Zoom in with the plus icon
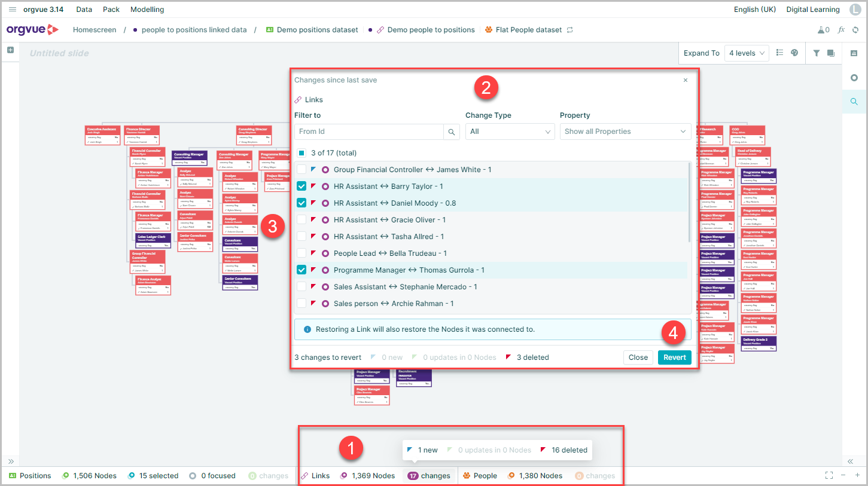The width and height of the screenshot is (868, 486). tap(857, 475)
